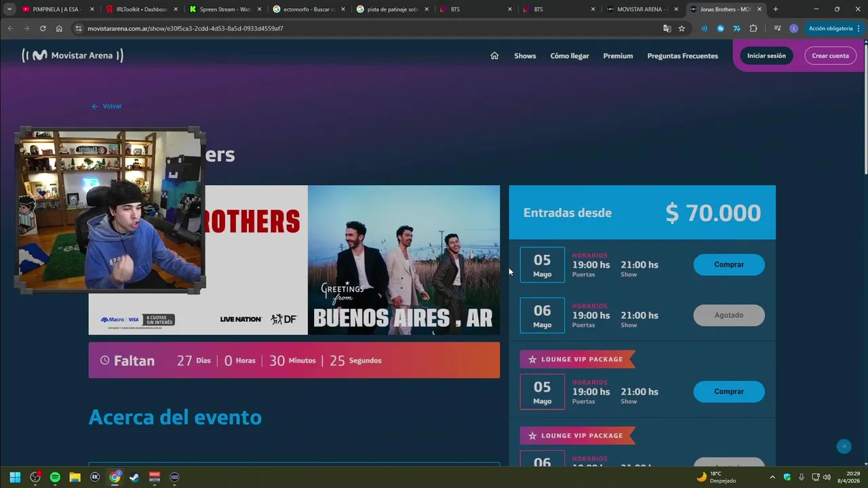Open Preguntas Frecuentes in the navbar

[682, 56]
